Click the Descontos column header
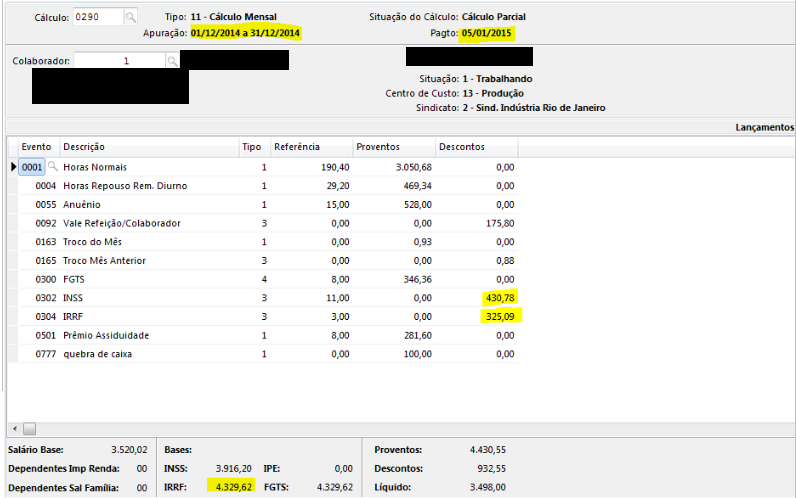This screenshot has width=796, height=498. tap(476, 147)
